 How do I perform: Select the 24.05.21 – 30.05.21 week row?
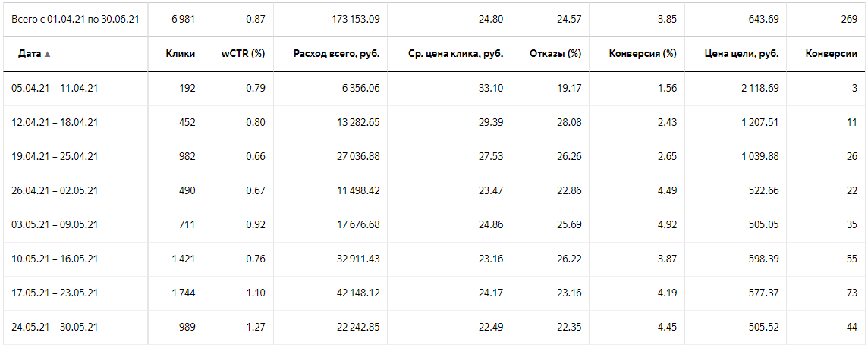pos(434,328)
